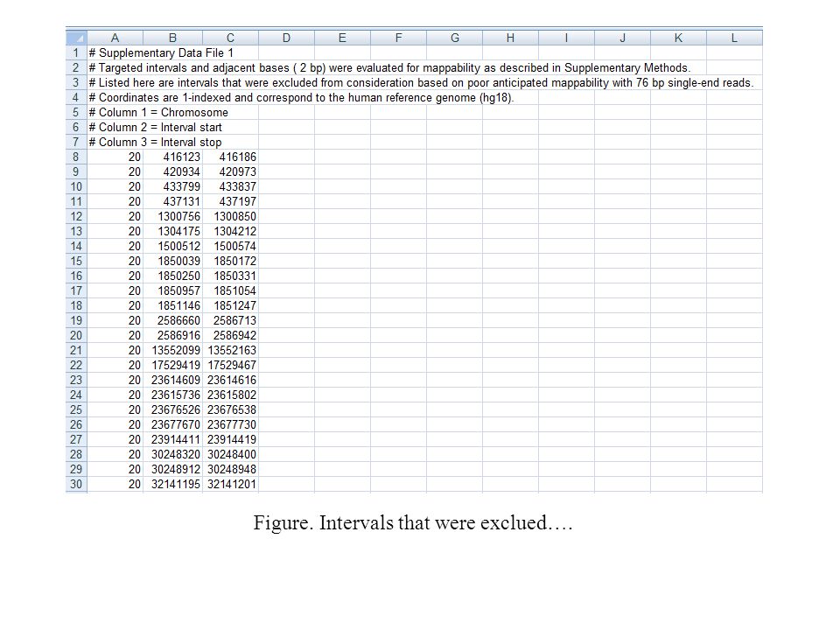The image size is (840, 630).
Task: Select row 8 header
Action: click(x=76, y=157)
